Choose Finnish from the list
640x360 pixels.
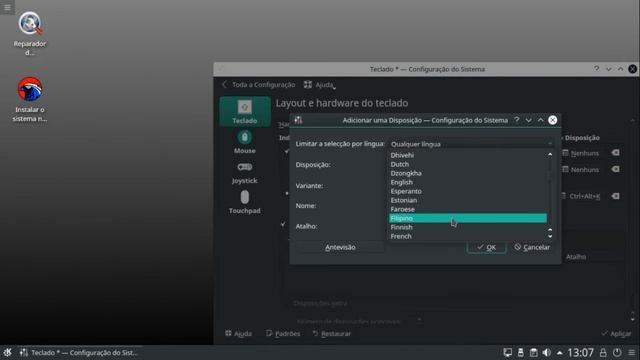click(x=468, y=227)
